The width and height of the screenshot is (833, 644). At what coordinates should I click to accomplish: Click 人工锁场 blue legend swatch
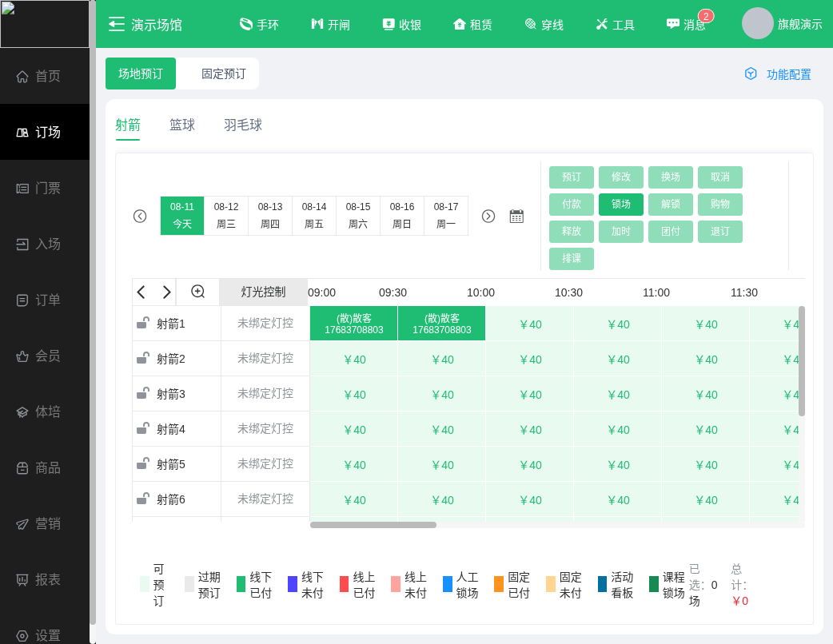pyautogui.click(x=448, y=584)
